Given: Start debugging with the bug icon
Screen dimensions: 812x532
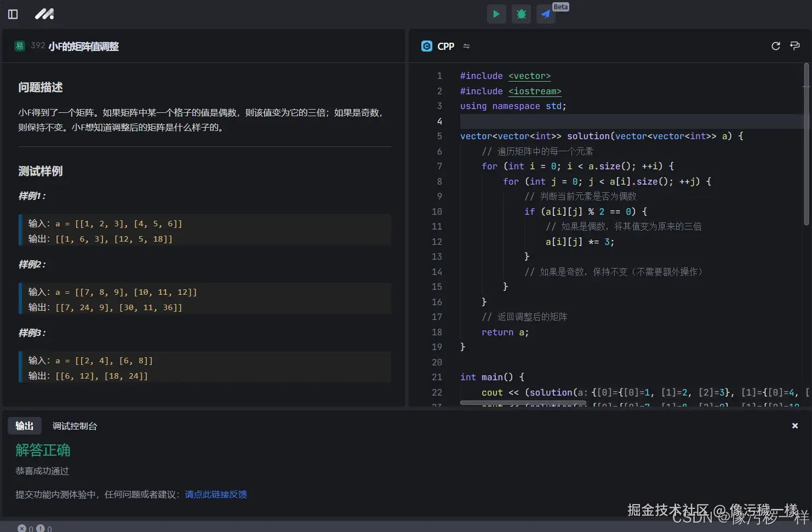Looking at the screenshot, I should [521, 14].
